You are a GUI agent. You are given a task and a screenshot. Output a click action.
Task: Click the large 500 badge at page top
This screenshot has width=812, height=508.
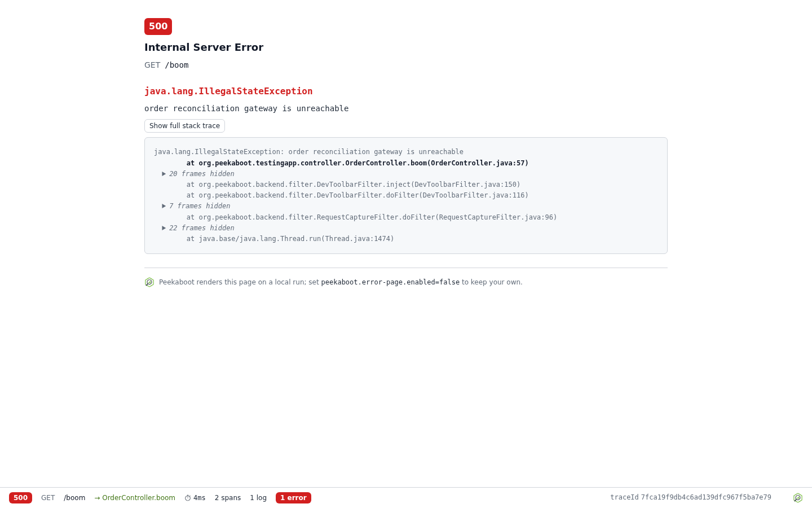tap(158, 27)
